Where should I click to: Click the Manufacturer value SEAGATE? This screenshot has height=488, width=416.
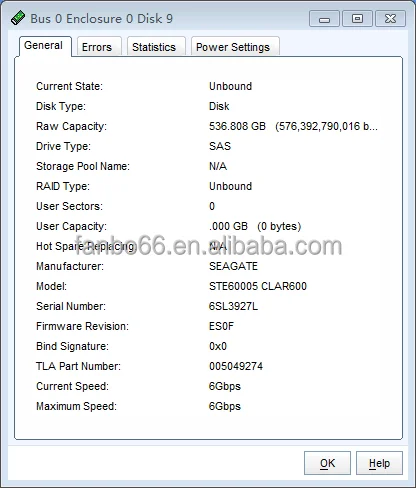[233, 266]
